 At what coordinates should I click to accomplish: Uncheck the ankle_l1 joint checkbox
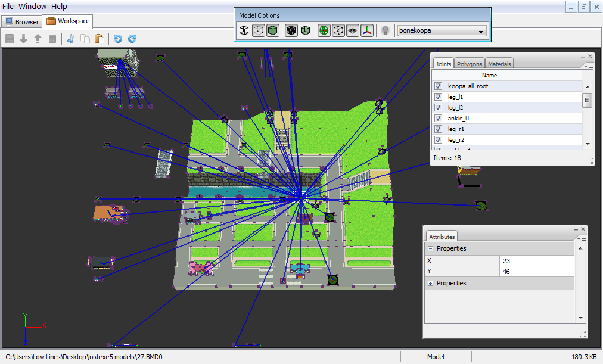pos(438,119)
